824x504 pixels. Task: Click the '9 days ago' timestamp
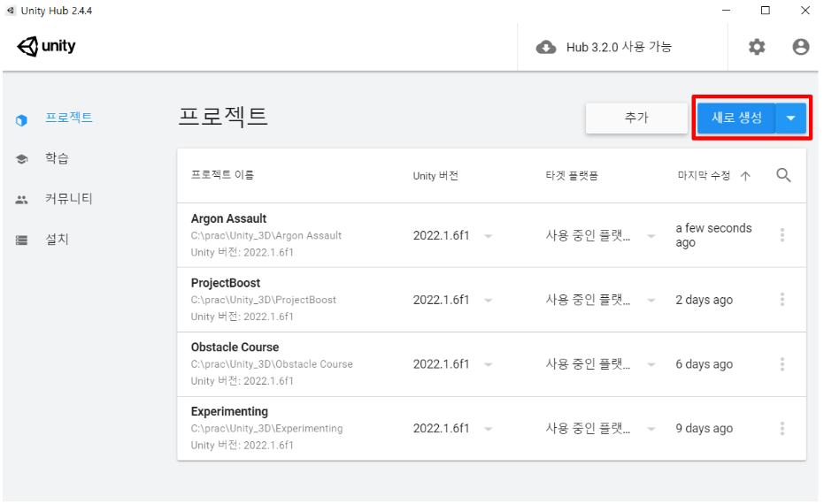705,428
